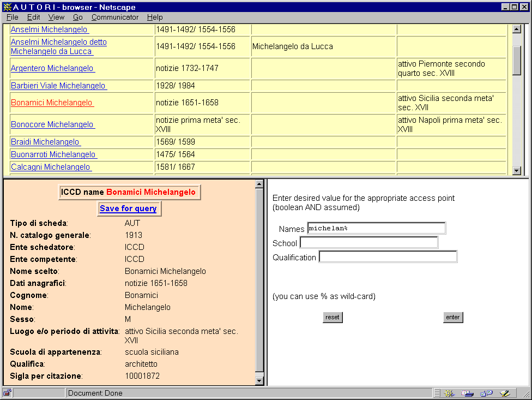Open the red Bonamici Michelangelo link

tap(52, 103)
